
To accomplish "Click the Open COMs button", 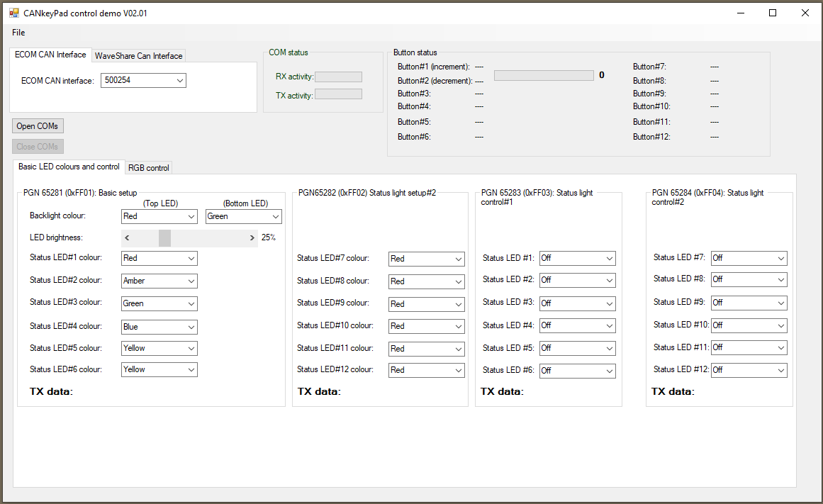I will [38, 126].
